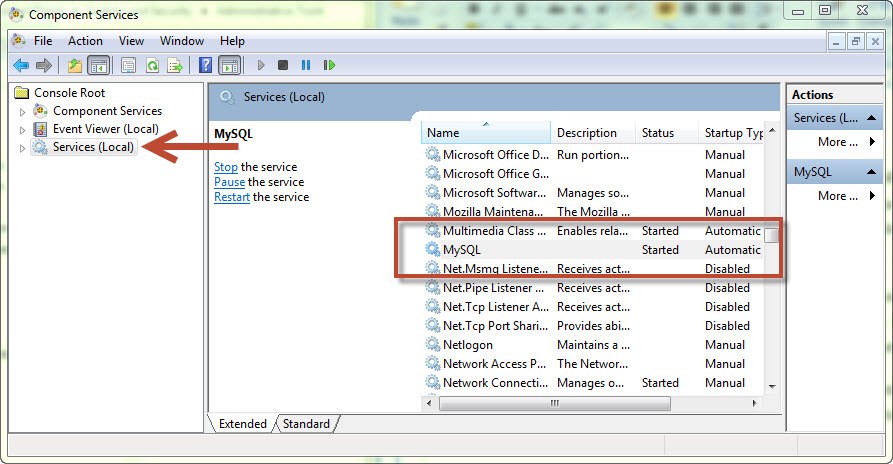Image resolution: width=893 pixels, height=464 pixels.
Task: Switch to the Extended tab
Action: [243, 424]
